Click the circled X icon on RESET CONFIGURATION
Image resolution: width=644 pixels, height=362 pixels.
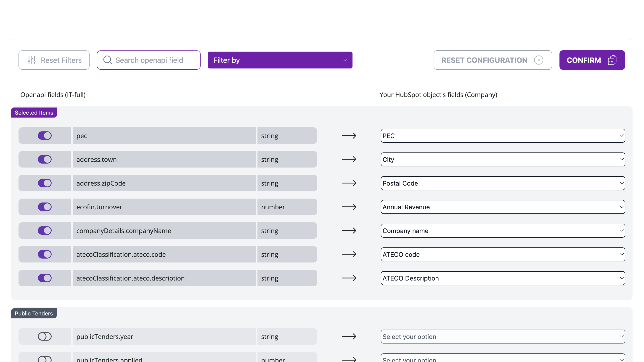(538, 60)
